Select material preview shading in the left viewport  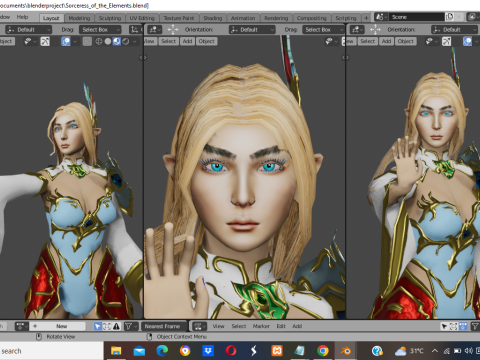[x=117, y=41]
